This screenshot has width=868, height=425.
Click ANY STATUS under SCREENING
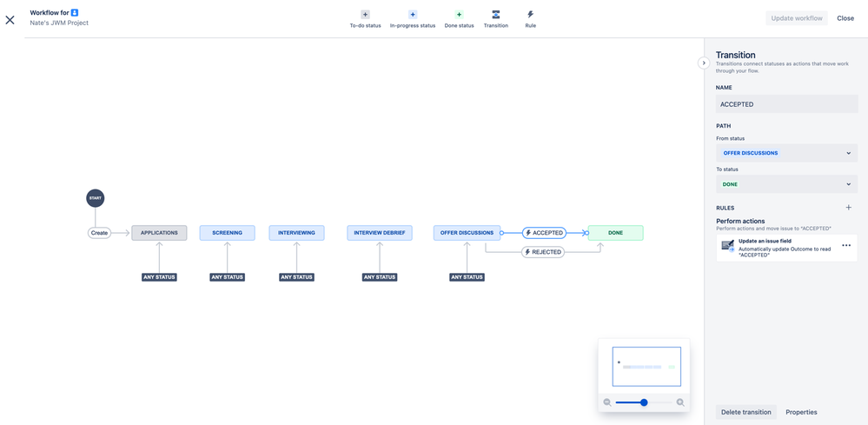coord(228,277)
